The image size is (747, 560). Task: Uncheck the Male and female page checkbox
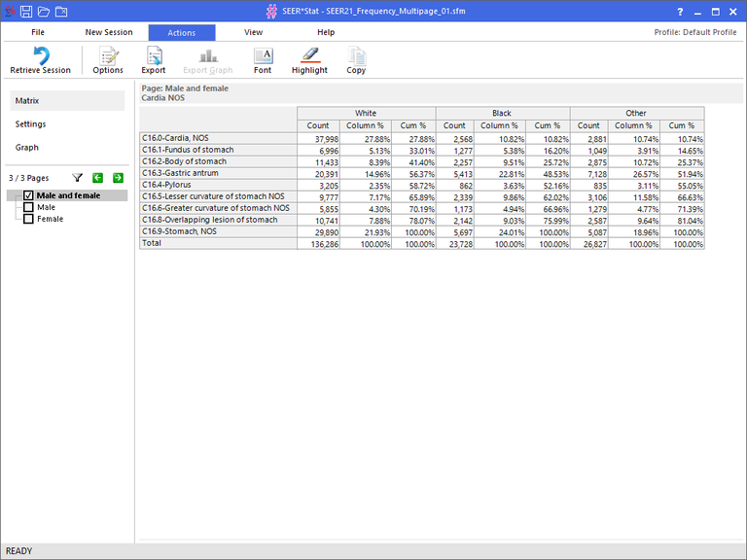28,195
